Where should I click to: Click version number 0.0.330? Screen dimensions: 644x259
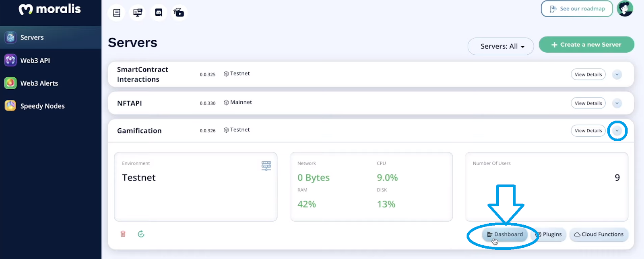[x=207, y=103]
